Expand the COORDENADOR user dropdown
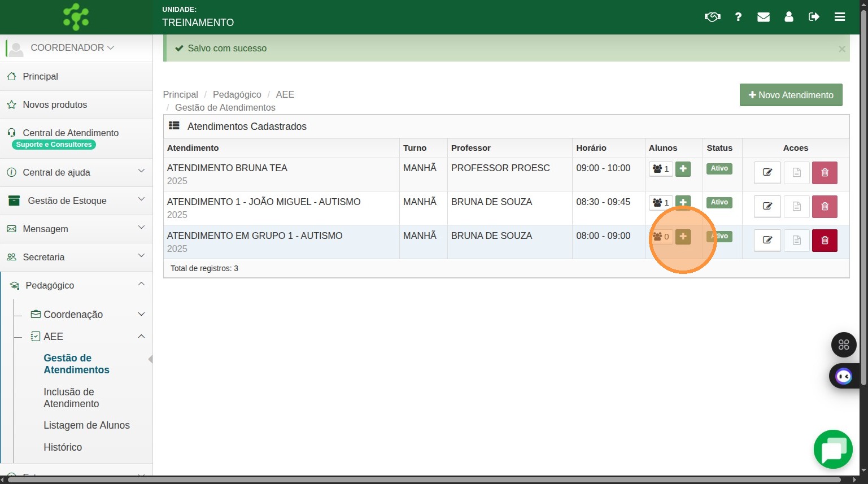The image size is (868, 484). coord(72,48)
